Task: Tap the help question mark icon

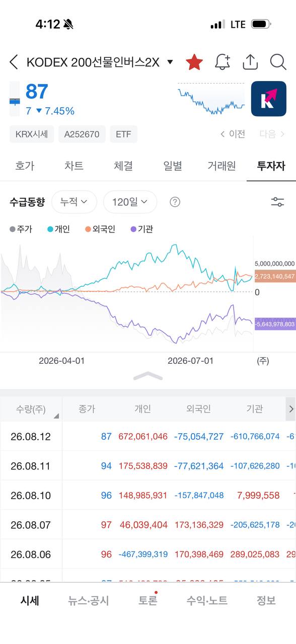Action: pyautogui.click(x=175, y=202)
